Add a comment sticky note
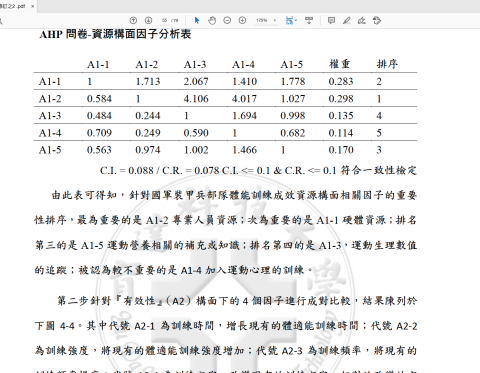 (x=331, y=20)
